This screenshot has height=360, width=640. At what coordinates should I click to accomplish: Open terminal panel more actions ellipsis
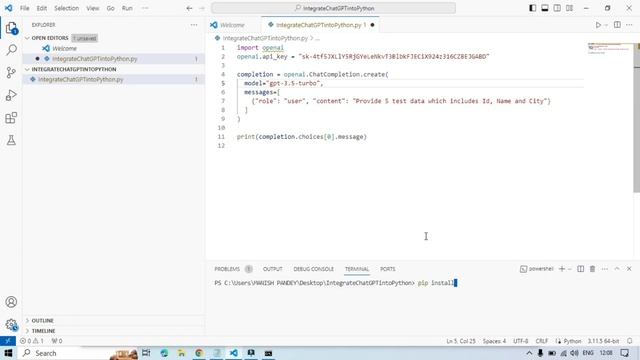tap(604, 269)
